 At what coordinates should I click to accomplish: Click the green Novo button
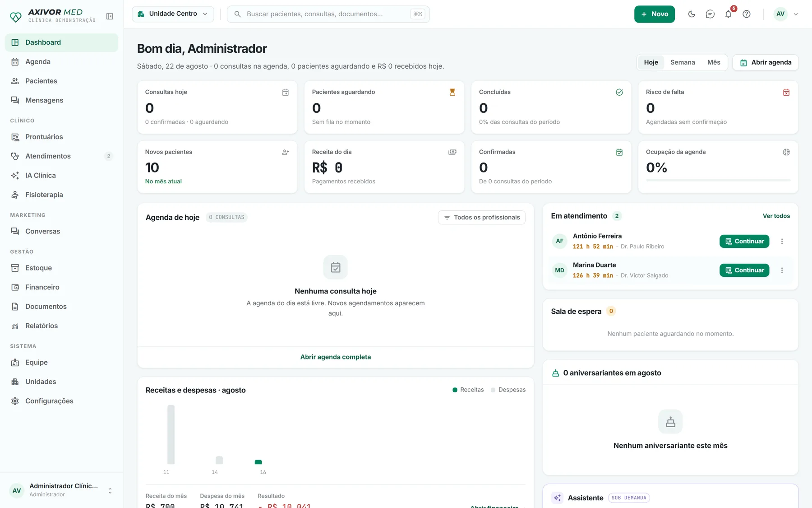(x=655, y=14)
